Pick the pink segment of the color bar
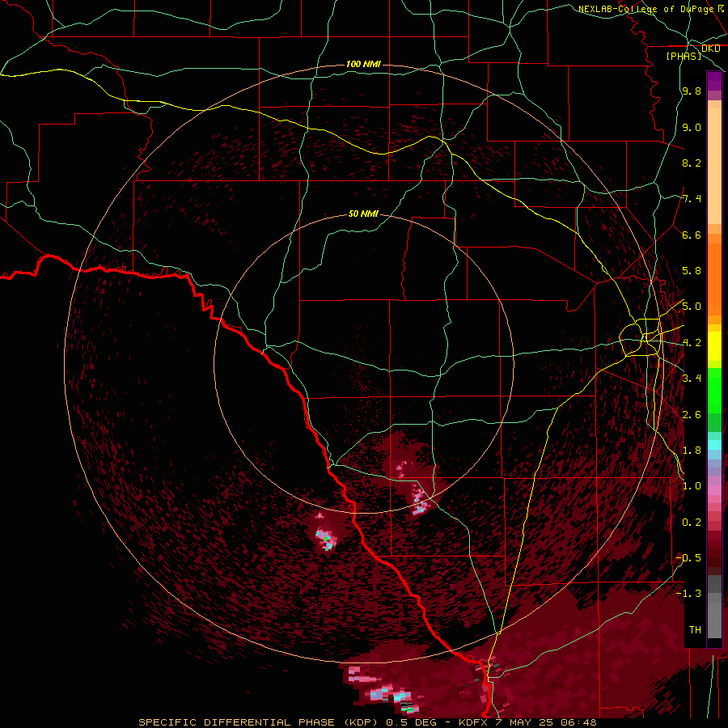 [x=714, y=490]
